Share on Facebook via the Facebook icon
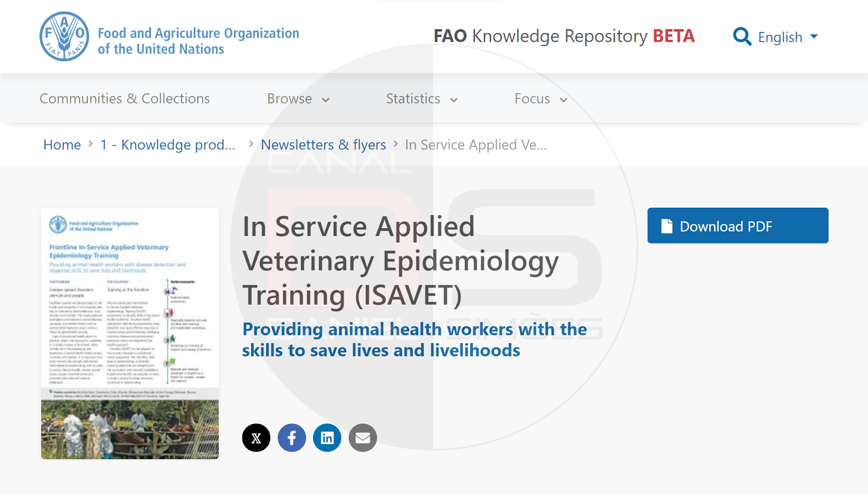Viewport: 868px width, 494px height. pos(292,438)
